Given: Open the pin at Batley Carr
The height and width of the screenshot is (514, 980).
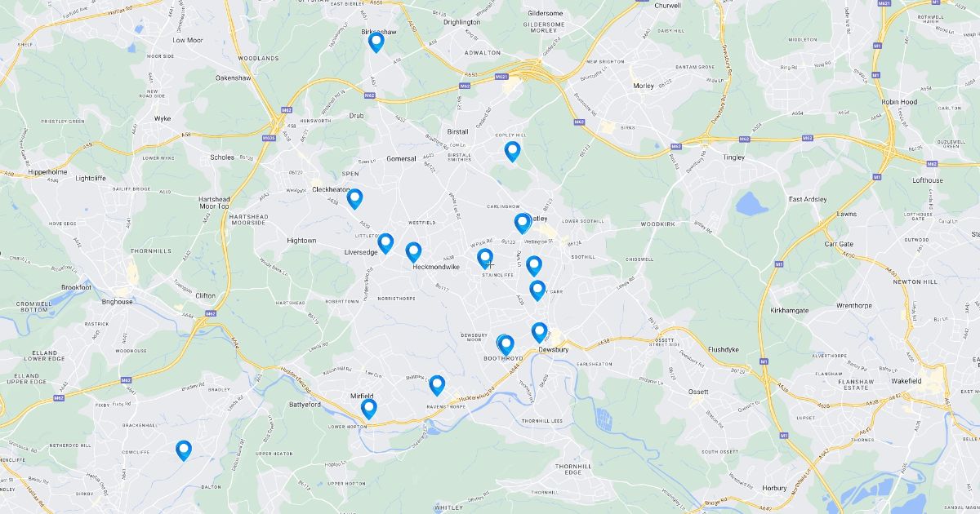Looking at the screenshot, I should click(537, 290).
